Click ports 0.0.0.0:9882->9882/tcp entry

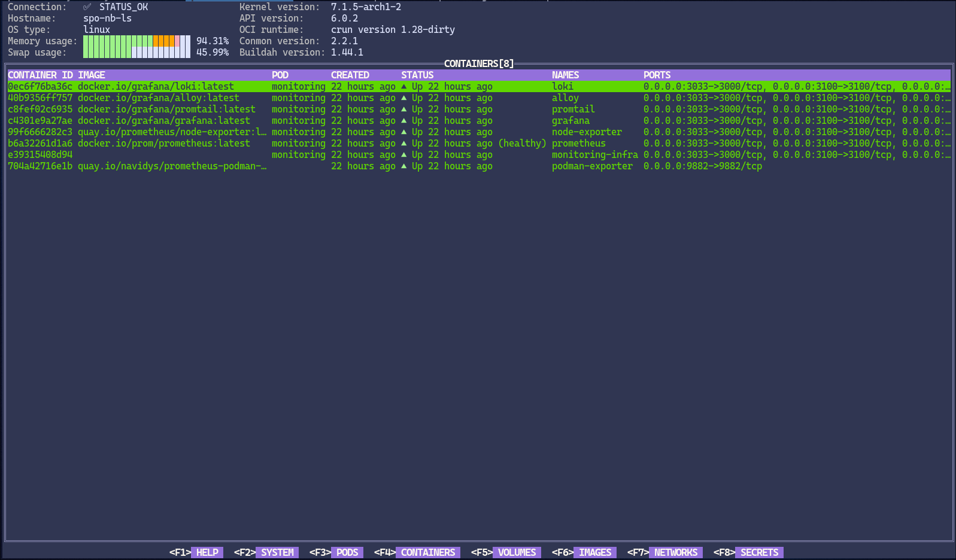coord(703,166)
